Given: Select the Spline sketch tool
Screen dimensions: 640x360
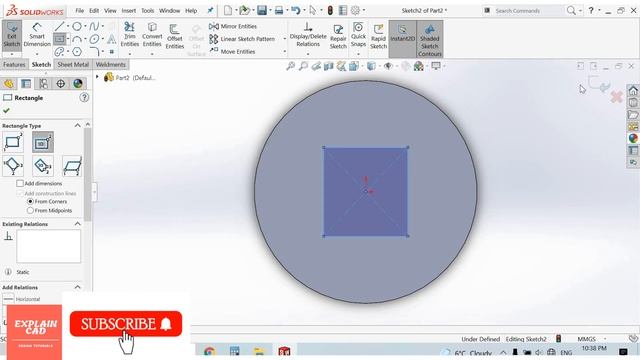Looking at the screenshot, I should coord(94,27).
